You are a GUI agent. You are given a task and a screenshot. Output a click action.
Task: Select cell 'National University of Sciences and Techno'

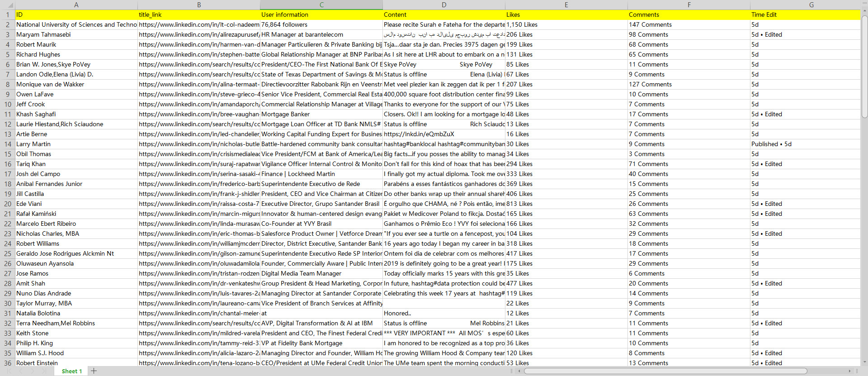76,24
